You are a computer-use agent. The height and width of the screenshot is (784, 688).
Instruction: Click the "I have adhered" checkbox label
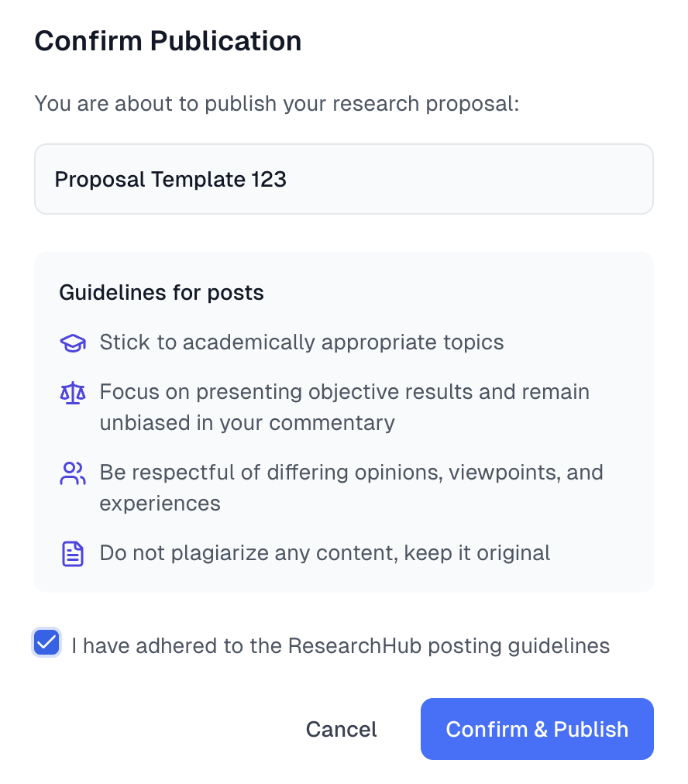[340, 645]
